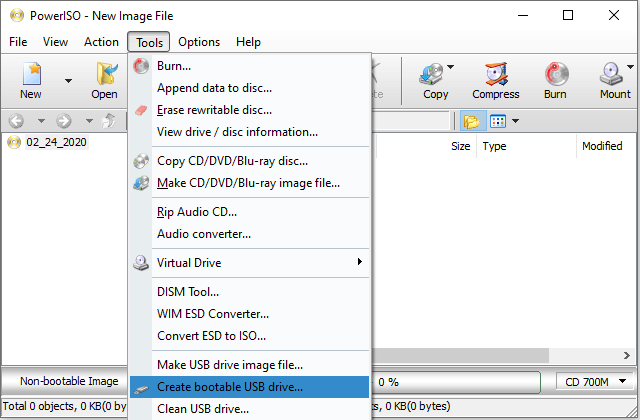
Task: Open the View menu
Action: [x=56, y=42]
